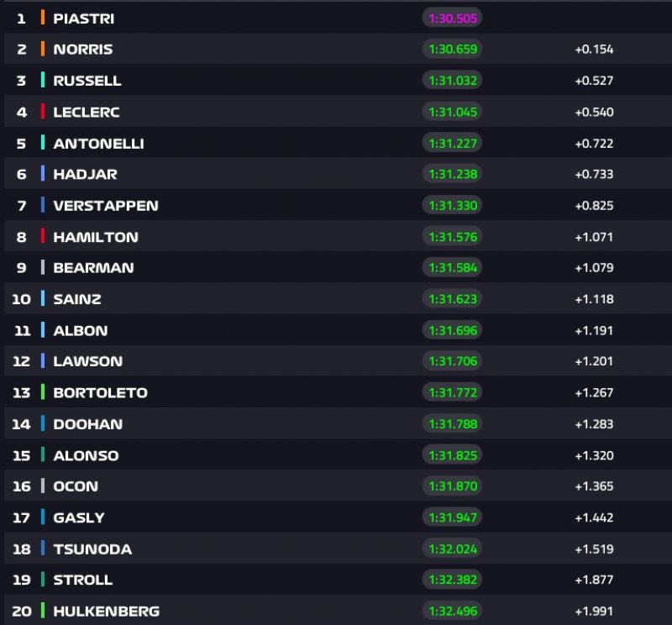The height and width of the screenshot is (625, 672).
Task: Select NORRIS driver row name
Action: pos(82,50)
